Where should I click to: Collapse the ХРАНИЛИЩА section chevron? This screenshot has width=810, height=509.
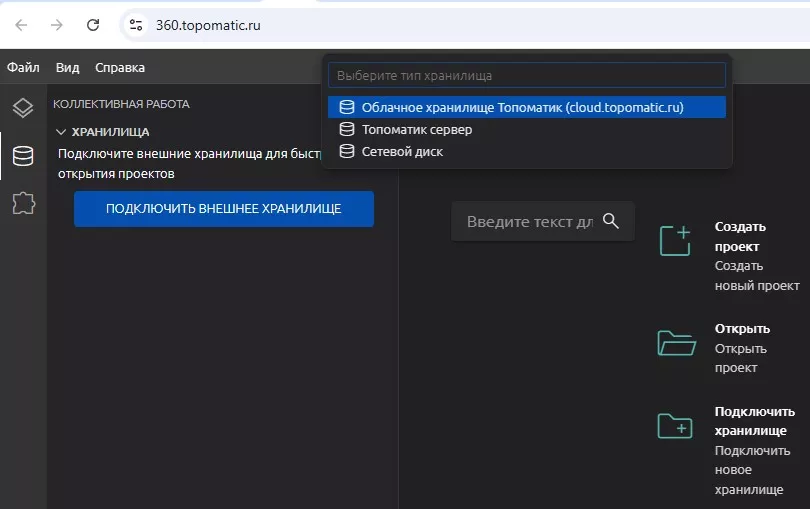point(61,131)
